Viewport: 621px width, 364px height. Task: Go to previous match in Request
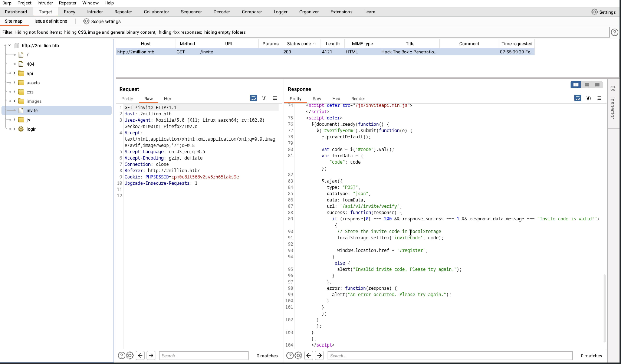pyautogui.click(x=140, y=356)
